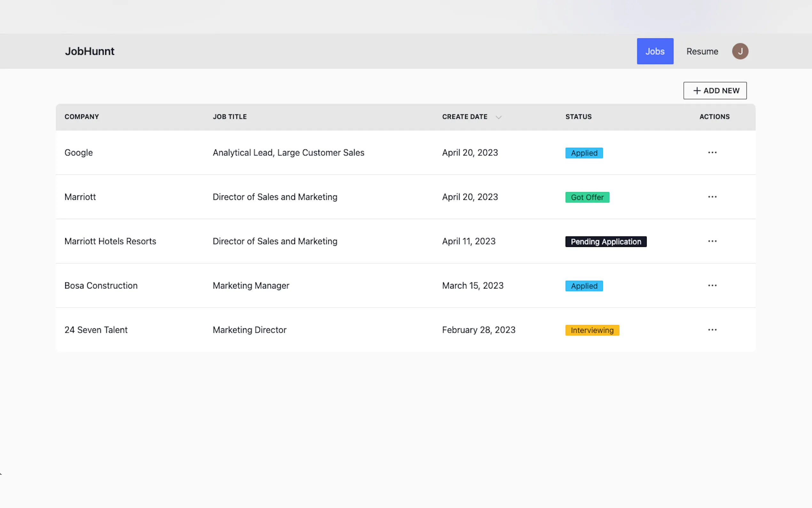Open actions menu for Google row
The height and width of the screenshot is (508, 812).
click(712, 153)
